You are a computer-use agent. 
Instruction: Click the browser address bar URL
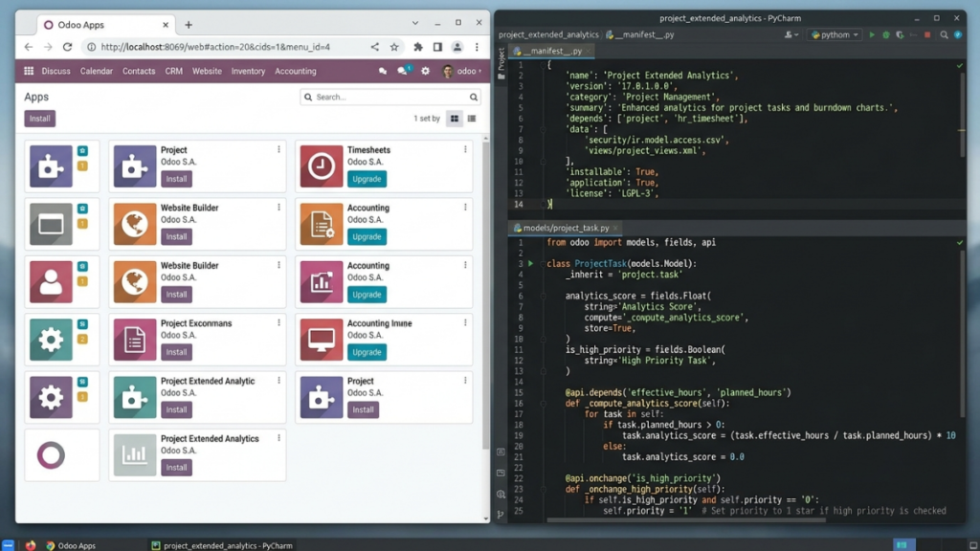(215, 47)
